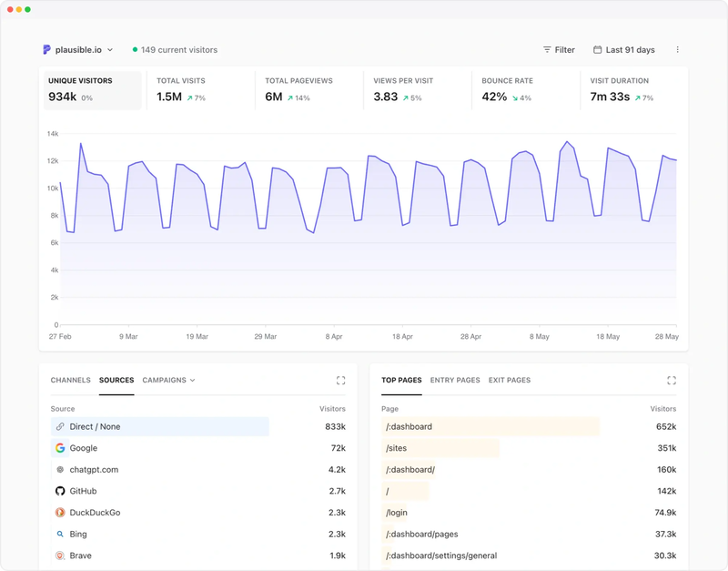Filter by chatgpt.com source
728x571 pixels.
point(94,470)
